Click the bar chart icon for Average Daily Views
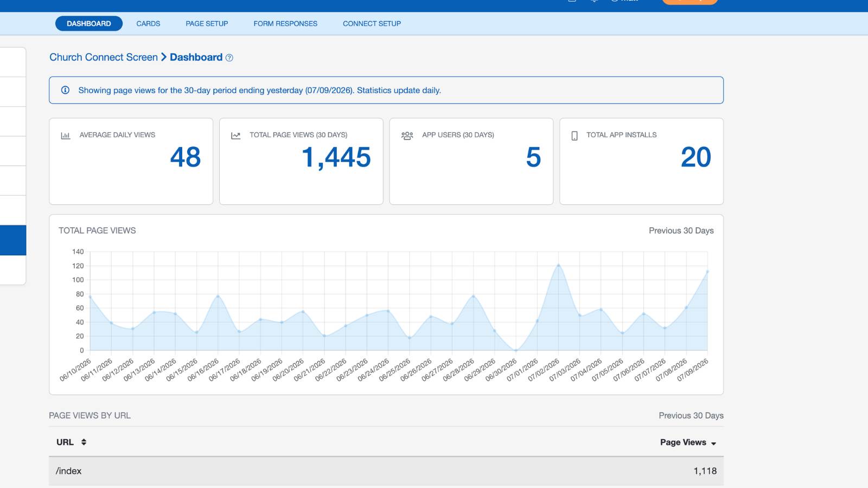 tap(66, 136)
